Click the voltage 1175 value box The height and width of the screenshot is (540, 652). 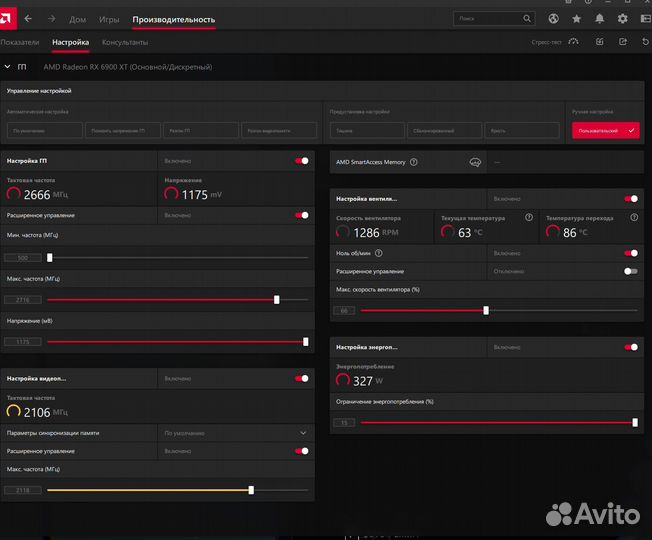click(x=23, y=342)
